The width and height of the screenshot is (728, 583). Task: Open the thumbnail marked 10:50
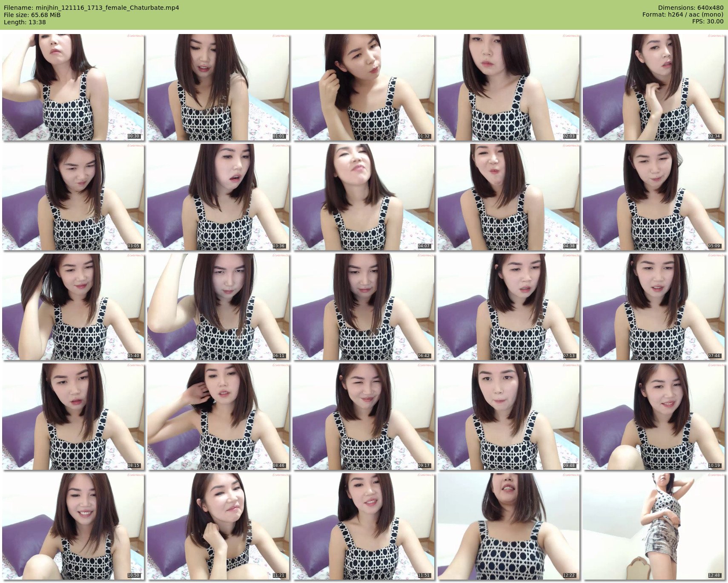coord(73,526)
